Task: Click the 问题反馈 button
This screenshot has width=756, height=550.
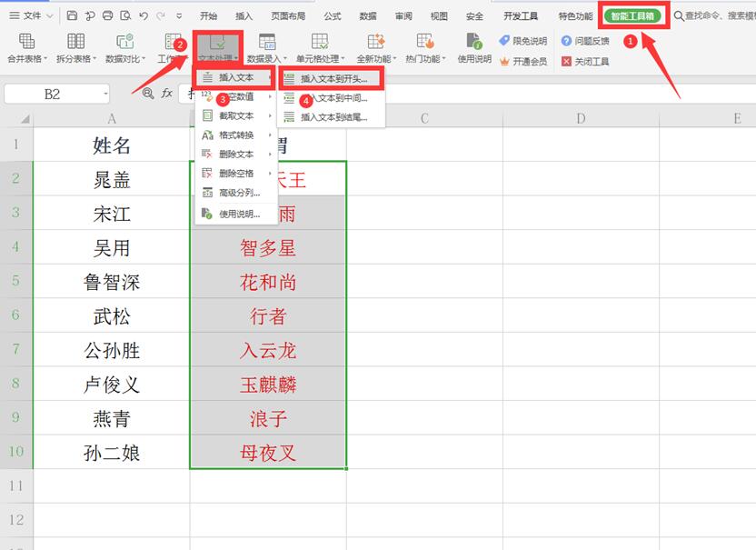Action: (585, 41)
